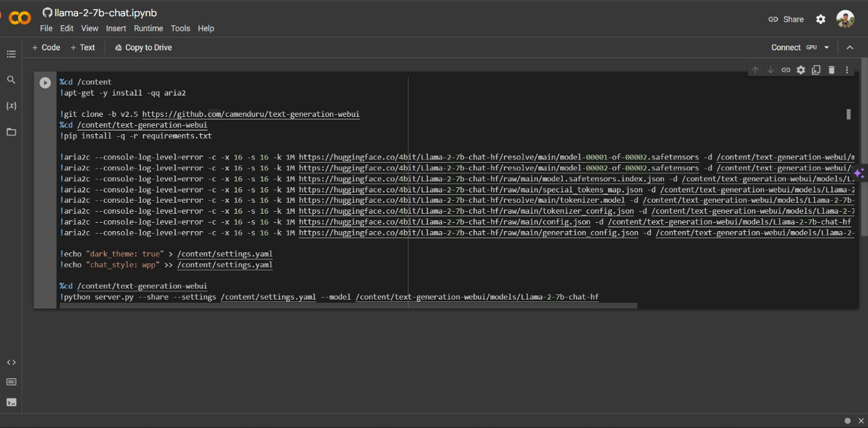This screenshot has width=868, height=428.
Task: Move the cell up
Action: pos(755,69)
